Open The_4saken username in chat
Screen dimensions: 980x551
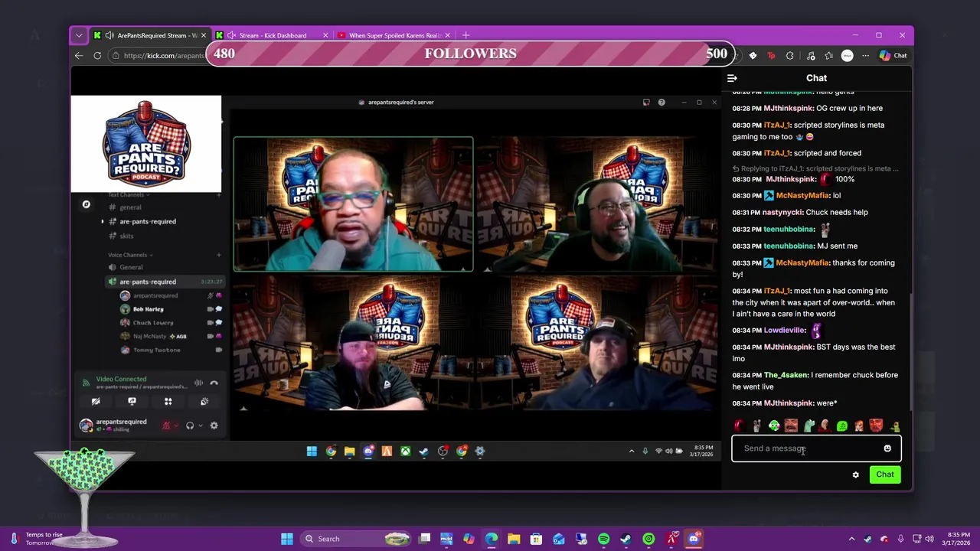786,375
